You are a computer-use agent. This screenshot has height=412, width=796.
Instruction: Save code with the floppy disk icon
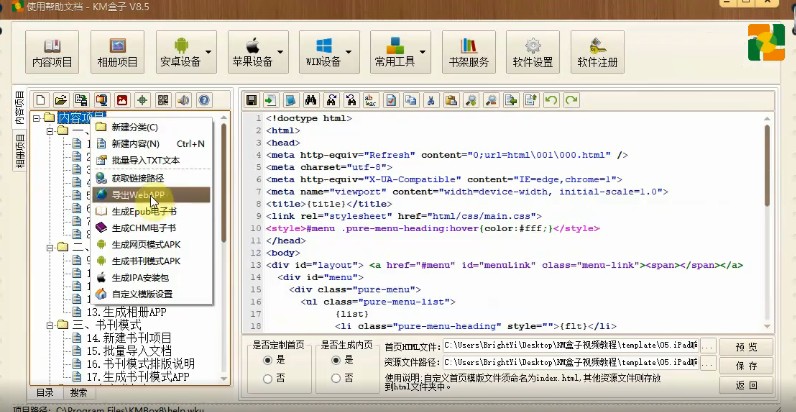point(251,100)
